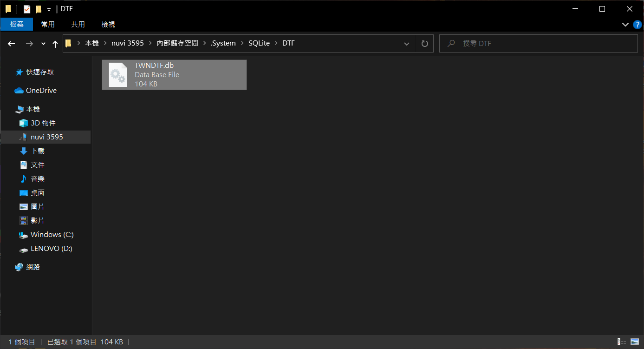Click the address bar folder icon
Viewport: 644px width, 349px height.
(69, 43)
